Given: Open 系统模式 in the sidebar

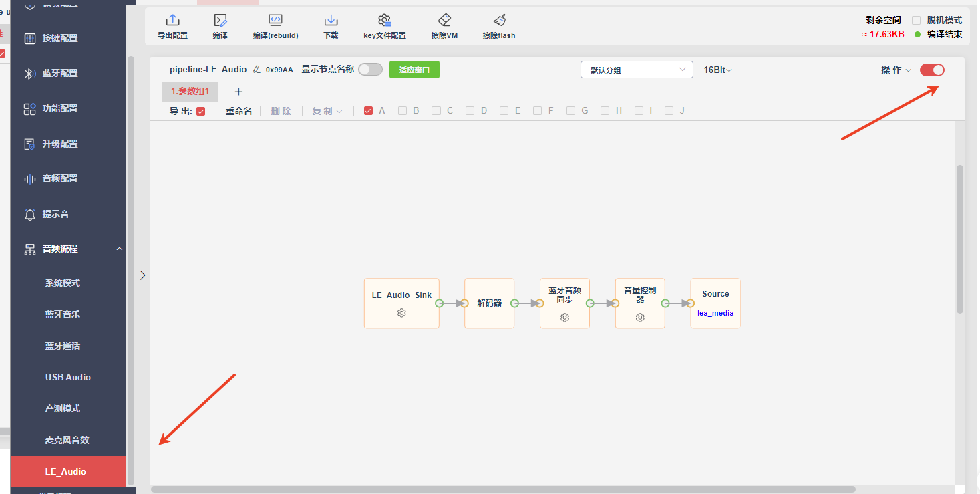Looking at the screenshot, I should (x=68, y=283).
